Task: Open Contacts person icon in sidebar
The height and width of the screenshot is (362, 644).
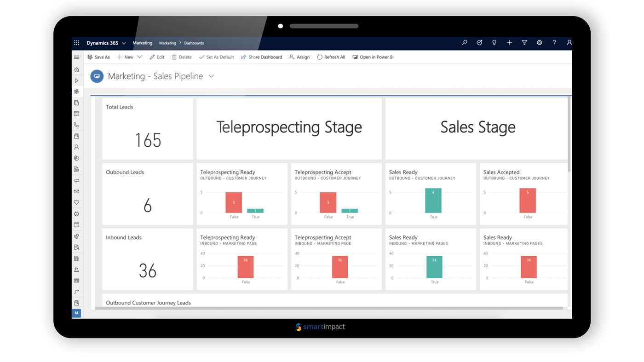Action: 76,147
